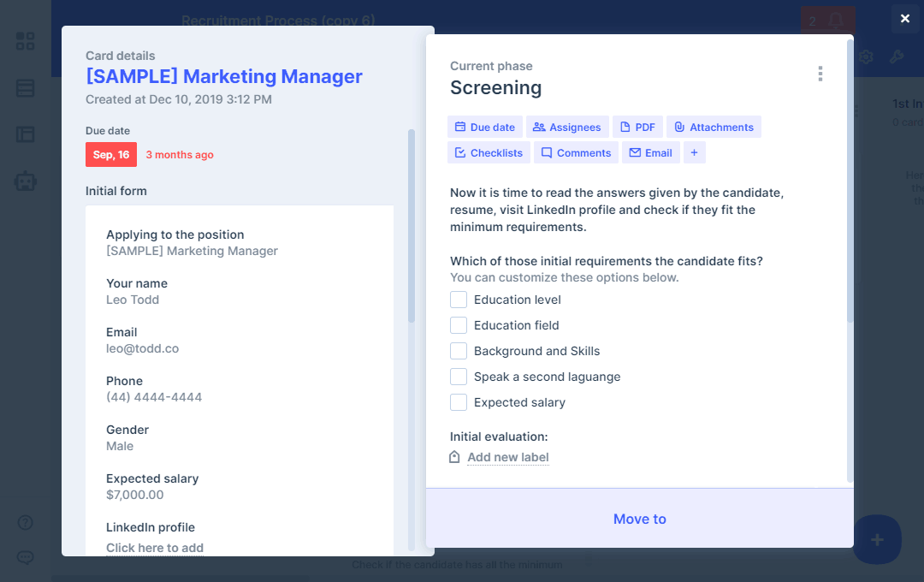Click the plus icon after Email

(694, 152)
